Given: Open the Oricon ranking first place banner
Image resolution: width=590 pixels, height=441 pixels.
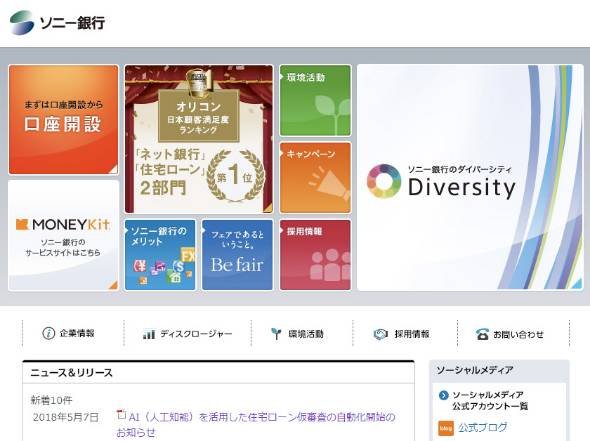Looking at the screenshot, I should pos(199,139).
